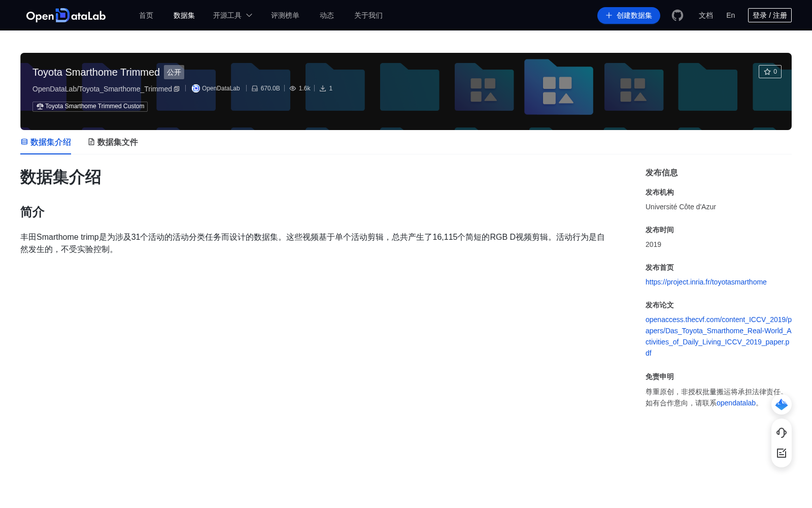Viewport: 812px width, 508px height.
Task: Click the plus icon in 创建数据集 button
Action: [609, 15]
